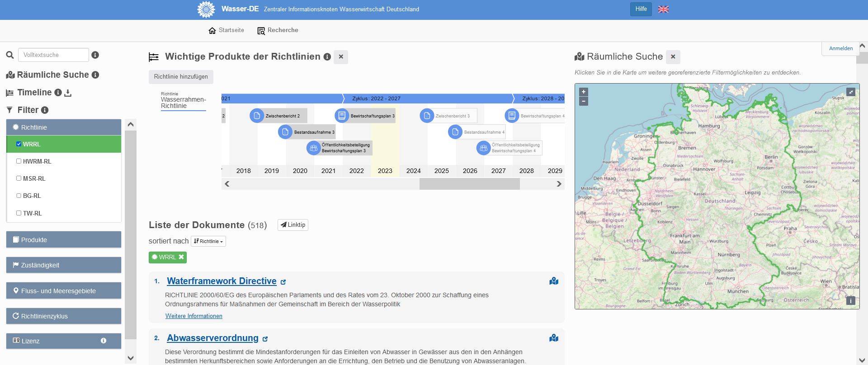This screenshot has height=365, width=868.
Task: Zoom in on the map
Action: tap(584, 92)
